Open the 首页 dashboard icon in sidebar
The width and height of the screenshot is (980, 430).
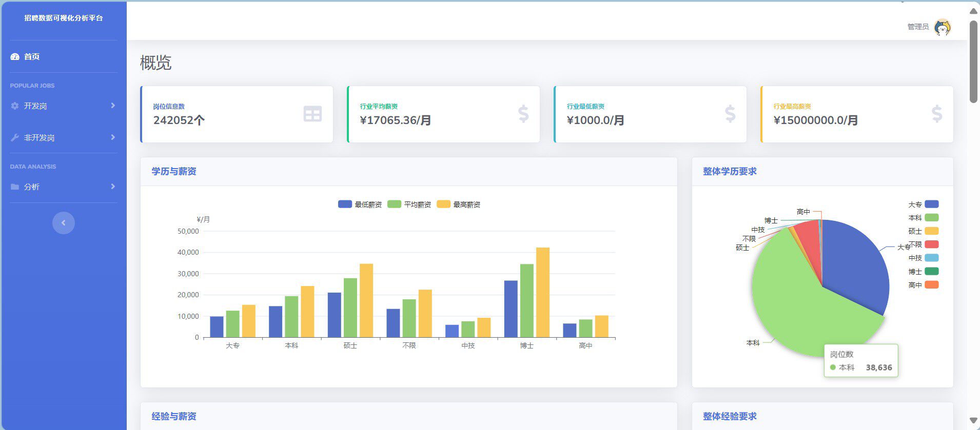(x=15, y=57)
